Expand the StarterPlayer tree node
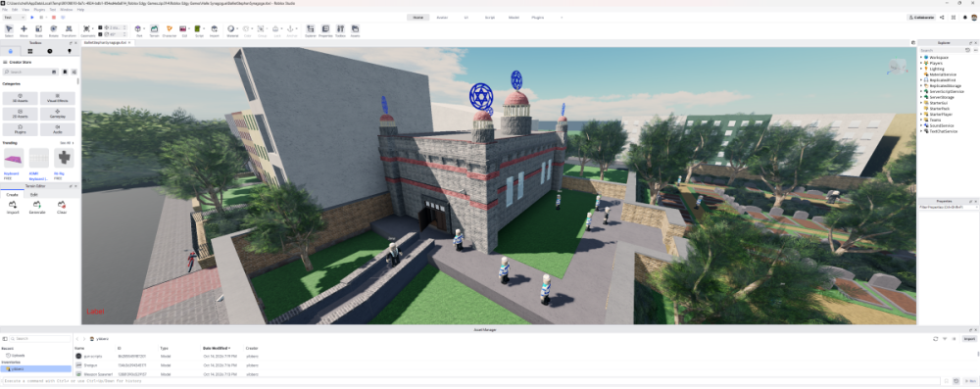This screenshot has width=980, height=389. point(921,115)
